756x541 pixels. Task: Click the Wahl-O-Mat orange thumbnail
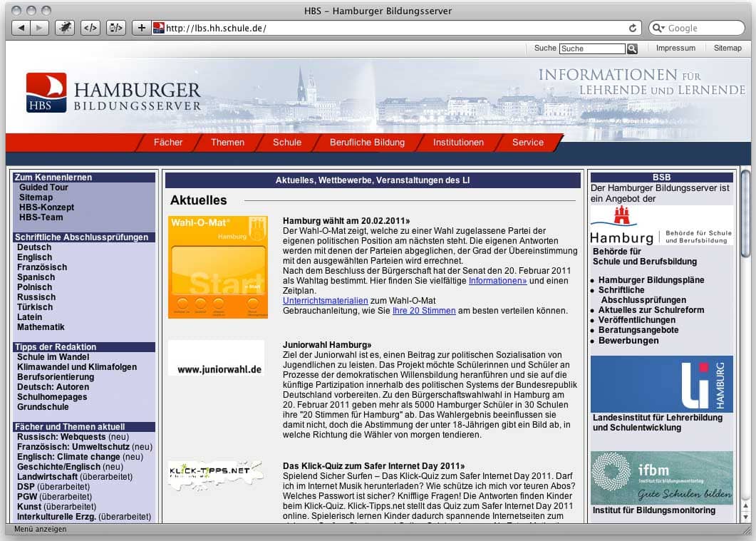pyautogui.click(x=218, y=267)
